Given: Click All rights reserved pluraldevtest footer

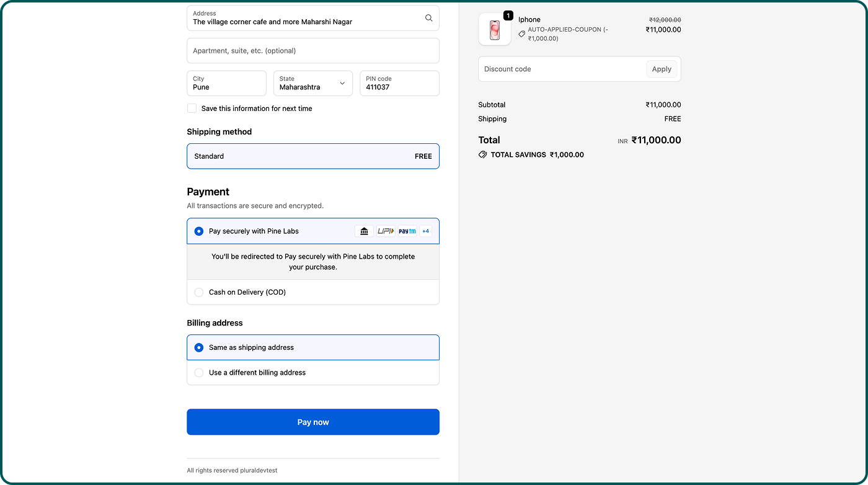Looking at the screenshot, I should tap(232, 471).
